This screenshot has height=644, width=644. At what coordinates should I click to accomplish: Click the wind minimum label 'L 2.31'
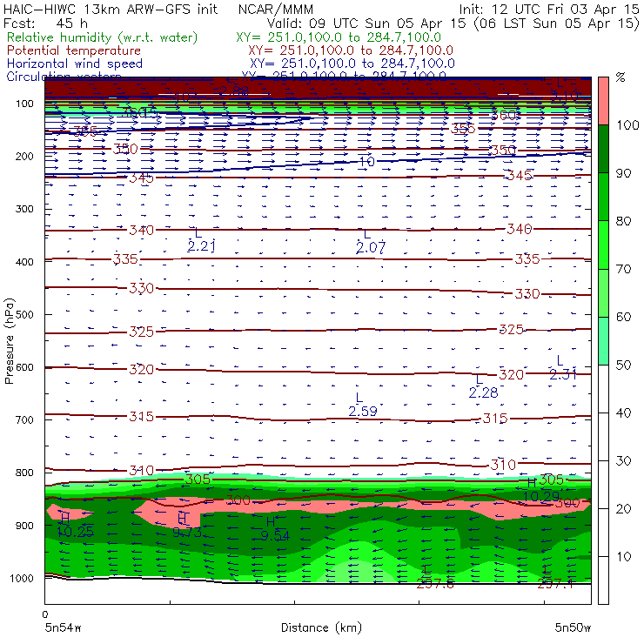563,368
